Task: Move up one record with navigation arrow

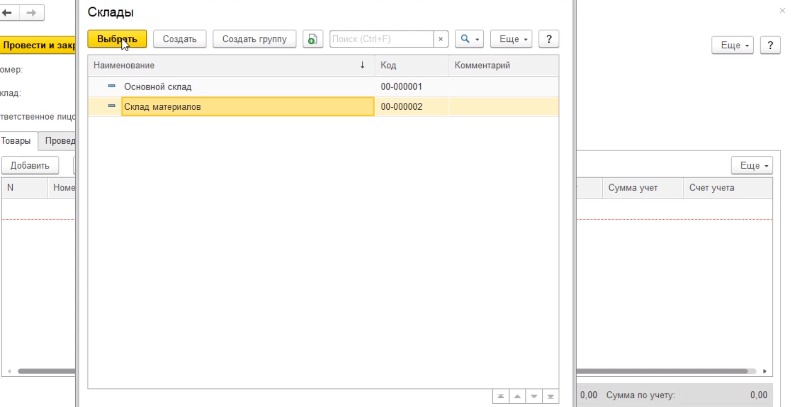Action: [519, 397]
